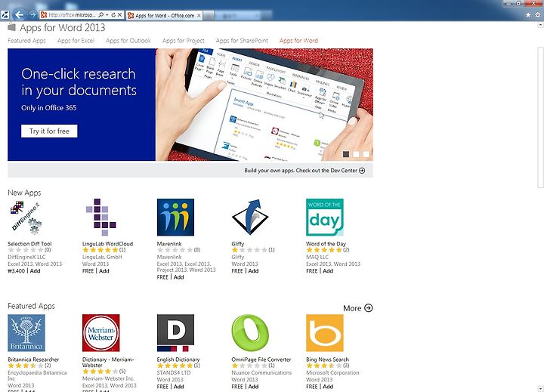
Task: Click the Dev Center arrow circle icon
Action: (x=362, y=171)
